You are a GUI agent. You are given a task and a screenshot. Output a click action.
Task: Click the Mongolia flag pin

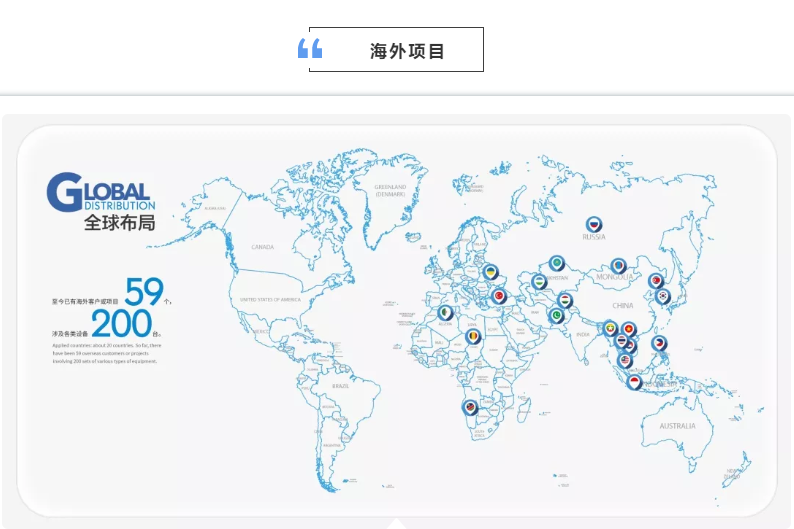pyautogui.click(x=619, y=266)
